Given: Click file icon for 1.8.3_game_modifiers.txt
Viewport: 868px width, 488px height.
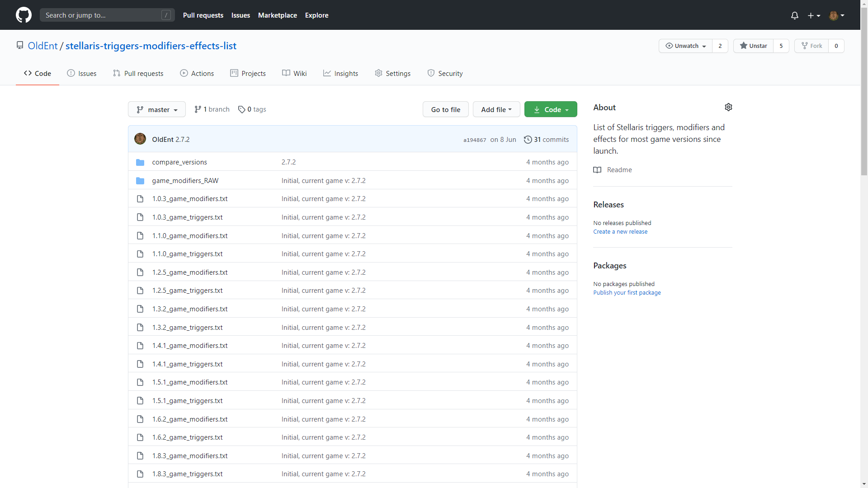Looking at the screenshot, I should [x=140, y=456].
